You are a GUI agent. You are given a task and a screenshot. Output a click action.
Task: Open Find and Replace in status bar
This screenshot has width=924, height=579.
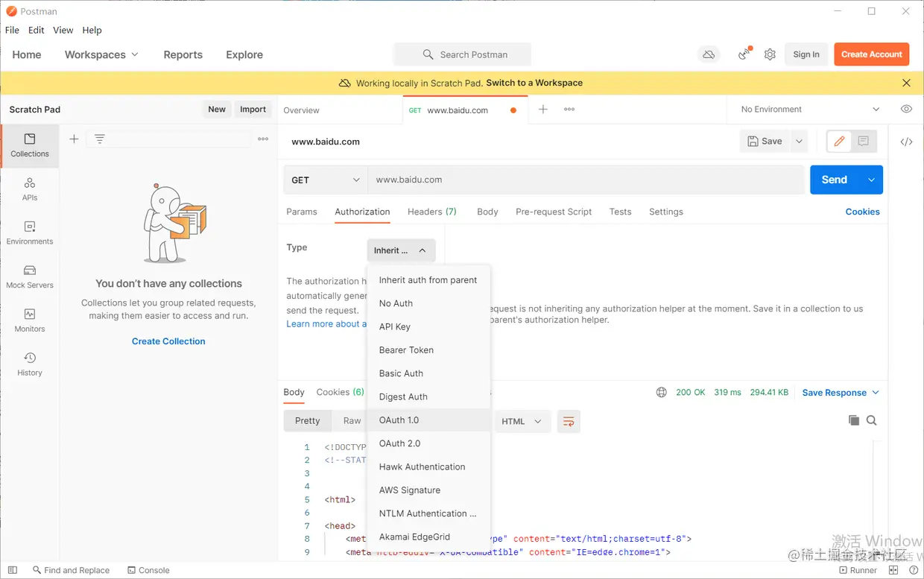tap(72, 570)
